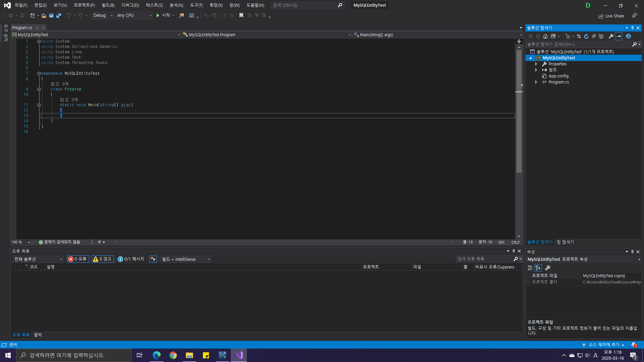Screen dimensions: 644x362
Task: Click 소스 제어에 추가 in status bar
Action: pos(604,345)
